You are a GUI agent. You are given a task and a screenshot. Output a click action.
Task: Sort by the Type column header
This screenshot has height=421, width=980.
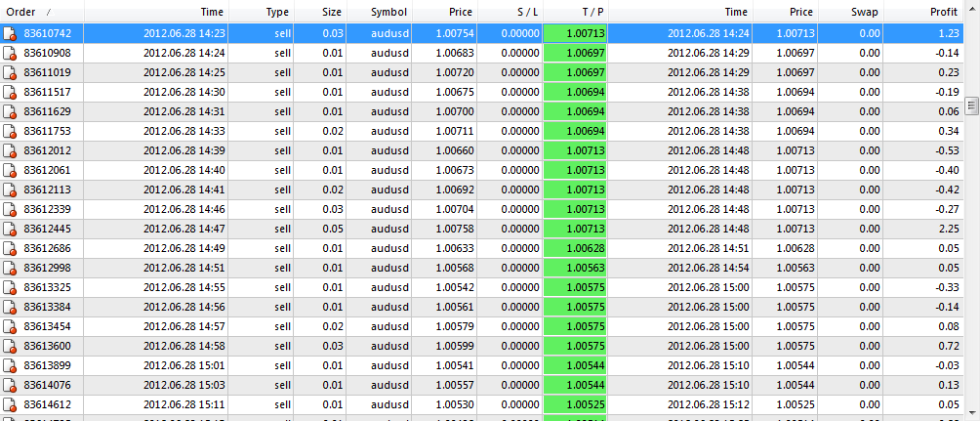point(262,12)
